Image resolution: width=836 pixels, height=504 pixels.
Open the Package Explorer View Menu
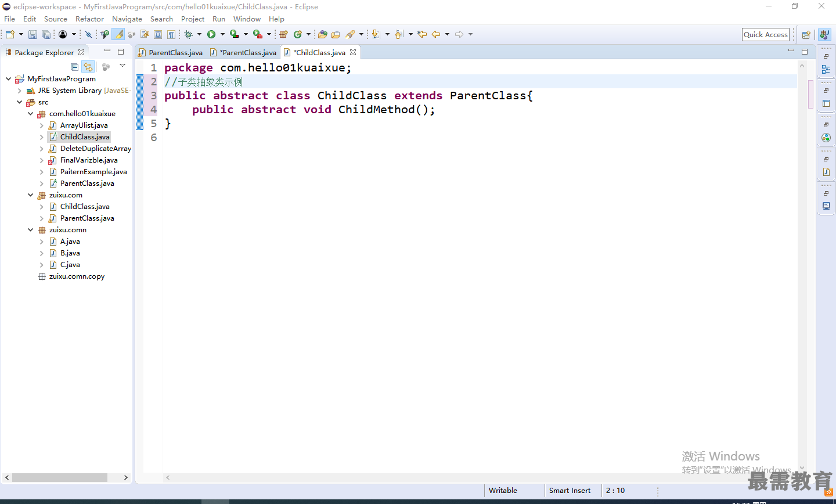click(x=122, y=66)
